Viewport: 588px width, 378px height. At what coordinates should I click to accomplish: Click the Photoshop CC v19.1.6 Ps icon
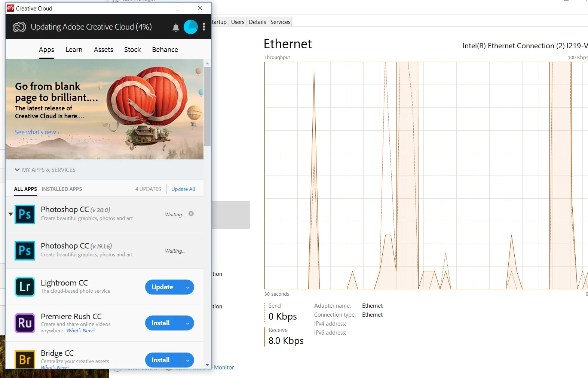pyautogui.click(x=25, y=251)
